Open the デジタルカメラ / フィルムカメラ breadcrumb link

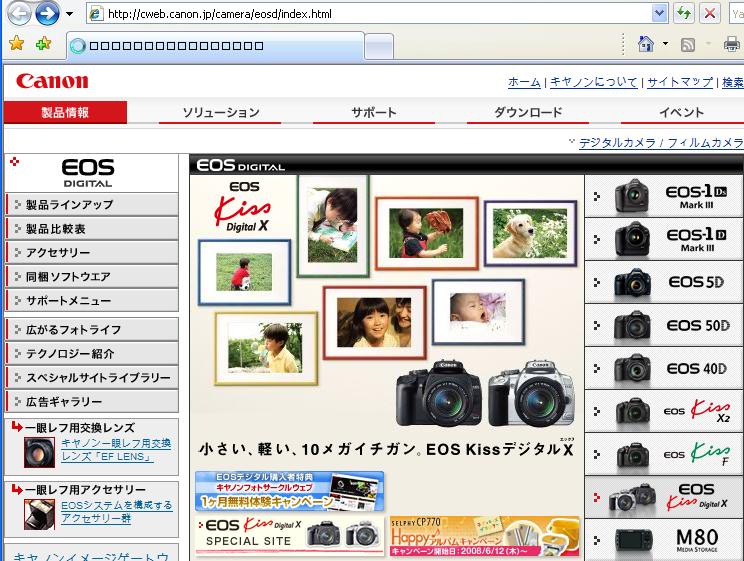click(661, 143)
